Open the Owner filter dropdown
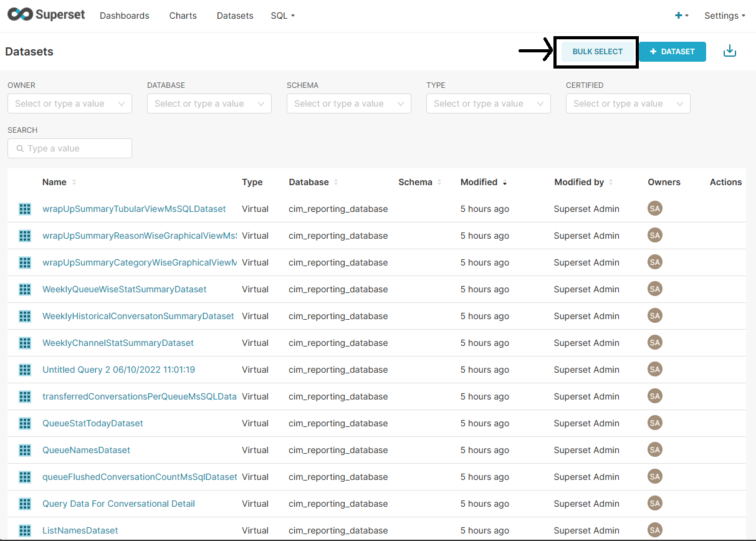Viewport: 756px width, 541px height. pyautogui.click(x=70, y=103)
